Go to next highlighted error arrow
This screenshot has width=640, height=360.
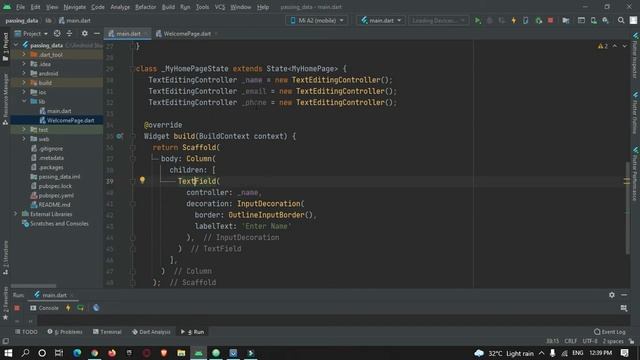[x=624, y=46]
